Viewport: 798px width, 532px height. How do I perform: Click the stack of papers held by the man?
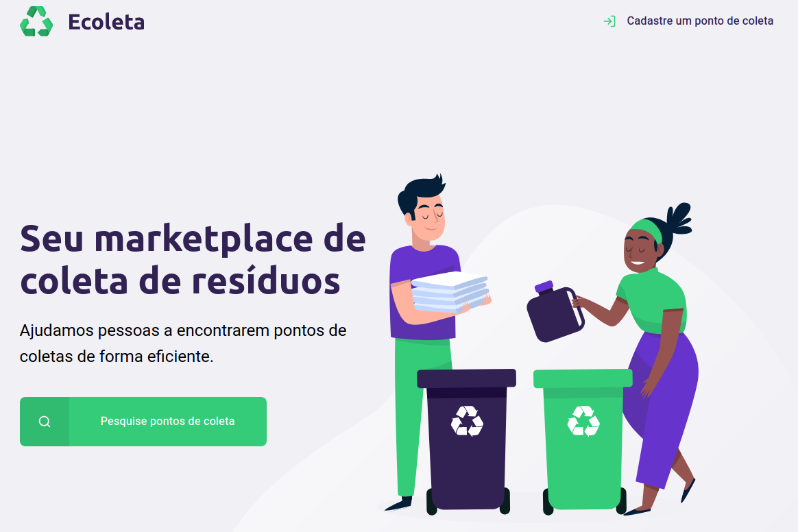tap(450, 292)
